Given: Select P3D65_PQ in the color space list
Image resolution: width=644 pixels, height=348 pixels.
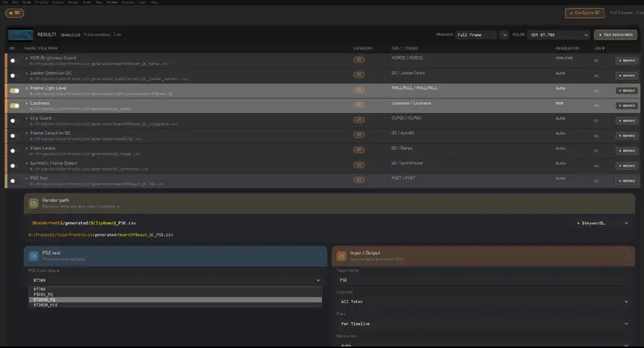Looking at the screenshot, I should pyautogui.click(x=175, y=294).
